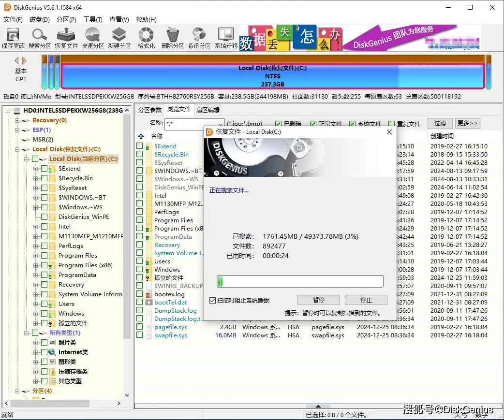
Task: Collapse the 所有类型(1) node
Action: 27,333
